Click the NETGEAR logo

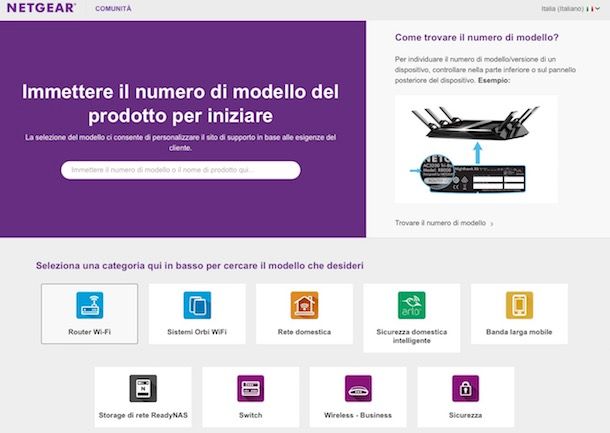coord(41,8)
